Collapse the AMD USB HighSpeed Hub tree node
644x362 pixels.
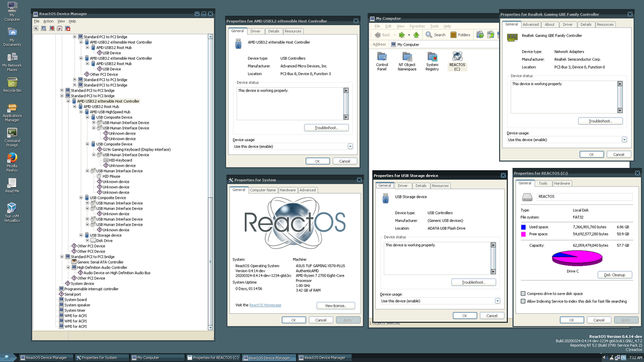pos(80,112)
